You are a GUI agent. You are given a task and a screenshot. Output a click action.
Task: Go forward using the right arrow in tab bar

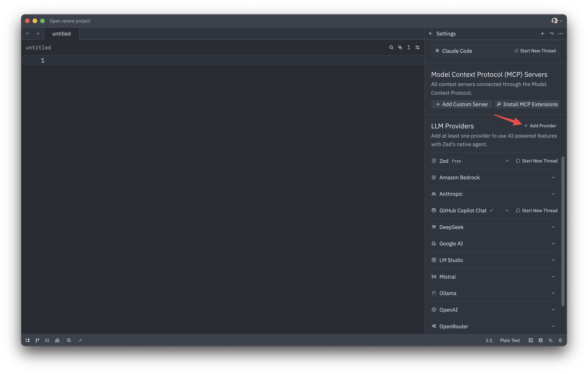click(37, 34)
